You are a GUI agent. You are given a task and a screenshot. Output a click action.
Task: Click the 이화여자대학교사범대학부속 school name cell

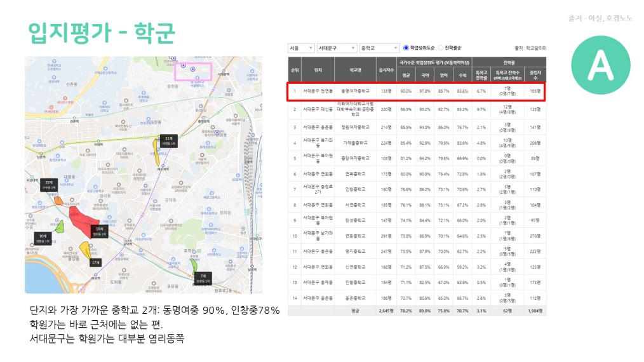355,109
